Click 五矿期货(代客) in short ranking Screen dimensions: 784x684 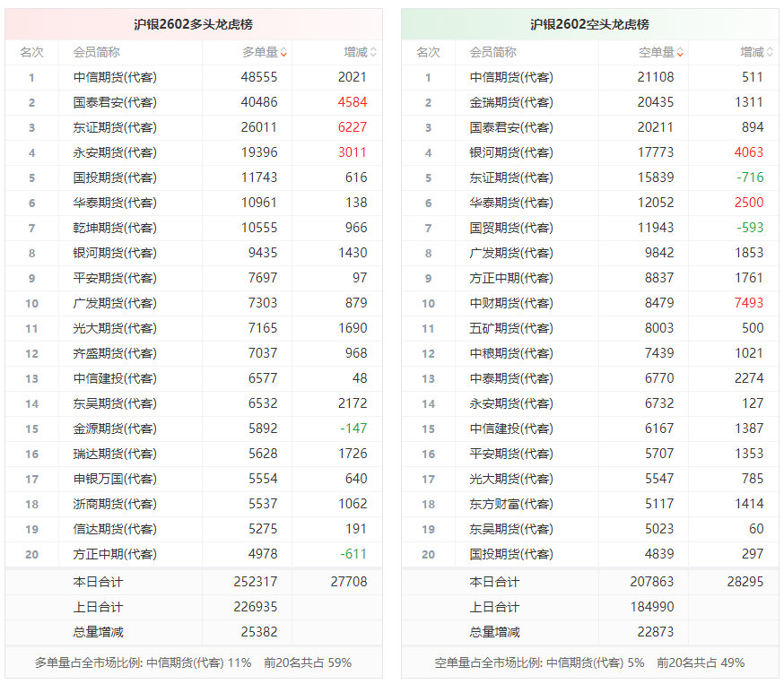511,328
